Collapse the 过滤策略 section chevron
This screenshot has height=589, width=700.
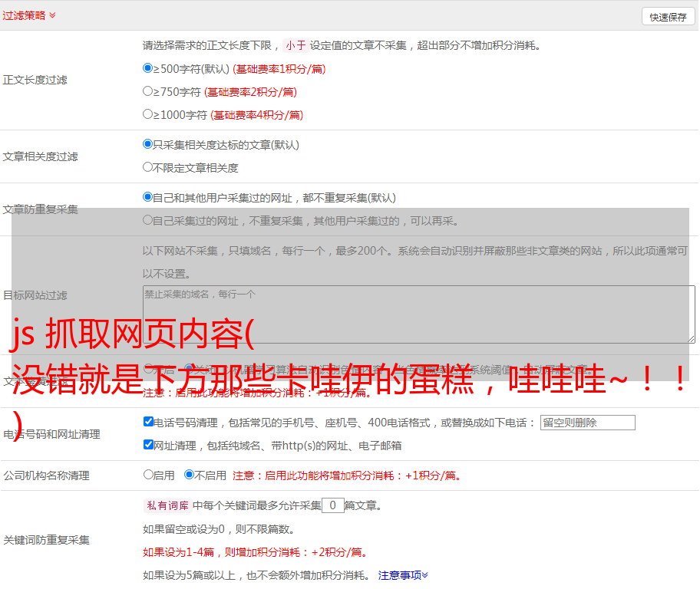52,15
